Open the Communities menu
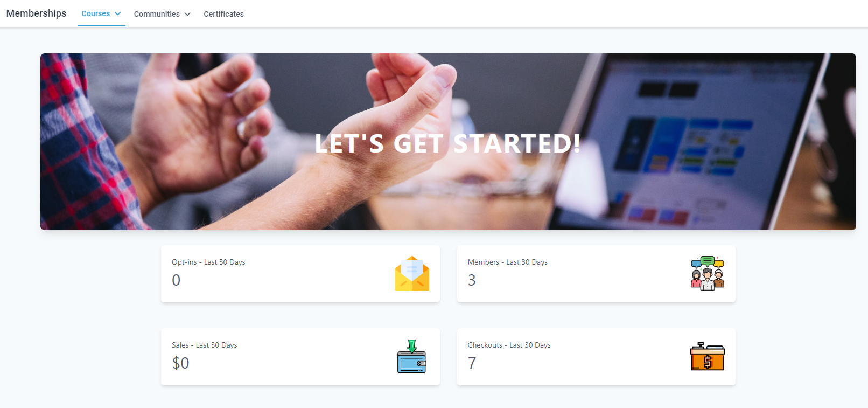The height and width of the screenshot is (408, 868). pyautogui.click(x=162, y=14)
